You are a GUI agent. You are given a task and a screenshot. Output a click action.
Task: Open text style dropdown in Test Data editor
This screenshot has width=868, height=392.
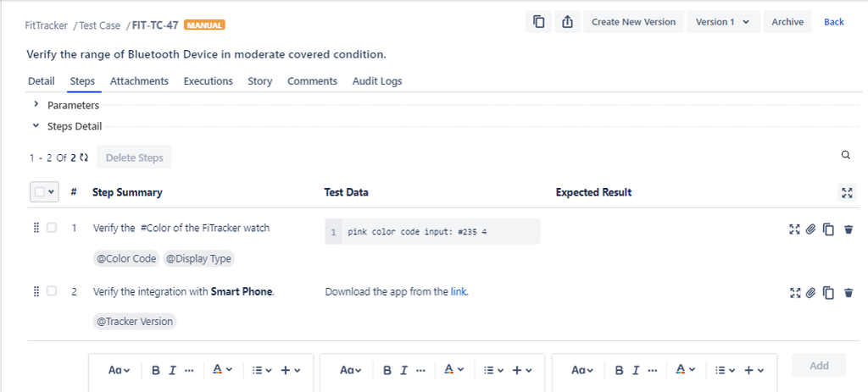coord(351,371)
